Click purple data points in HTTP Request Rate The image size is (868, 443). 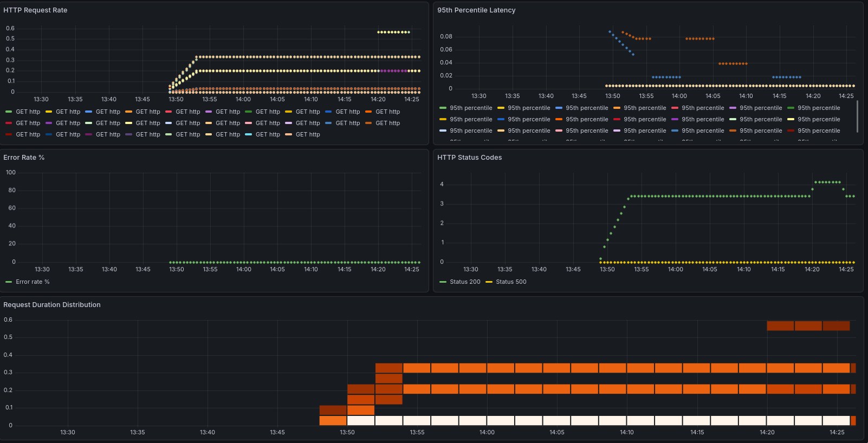393,71
